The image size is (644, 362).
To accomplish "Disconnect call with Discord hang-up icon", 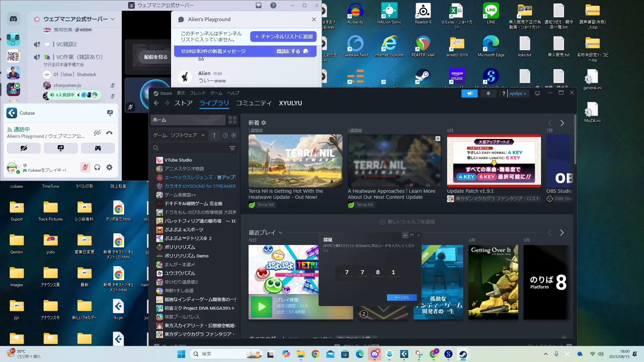I will point(109,133).
